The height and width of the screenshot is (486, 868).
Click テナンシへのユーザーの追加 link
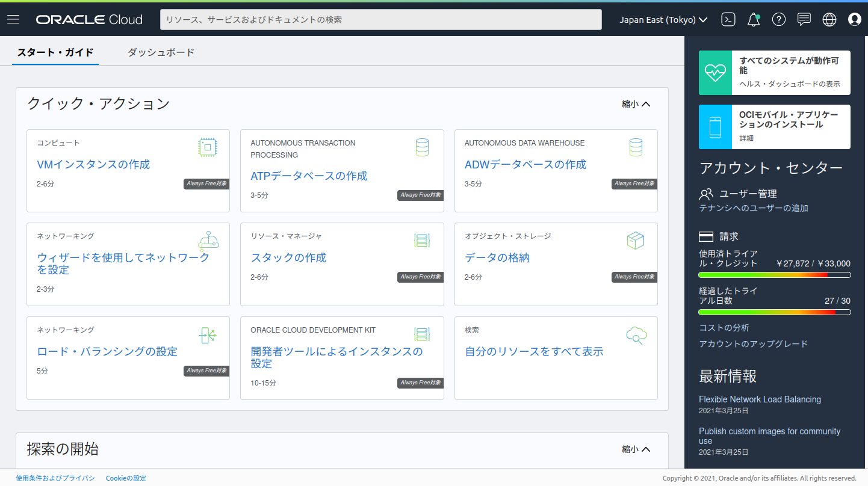point(754,208)
